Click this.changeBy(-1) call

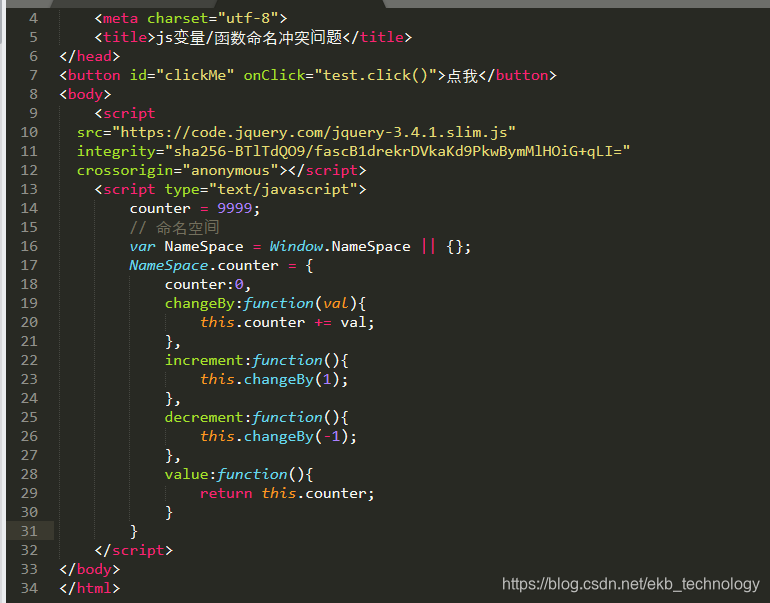pos(274,437)
